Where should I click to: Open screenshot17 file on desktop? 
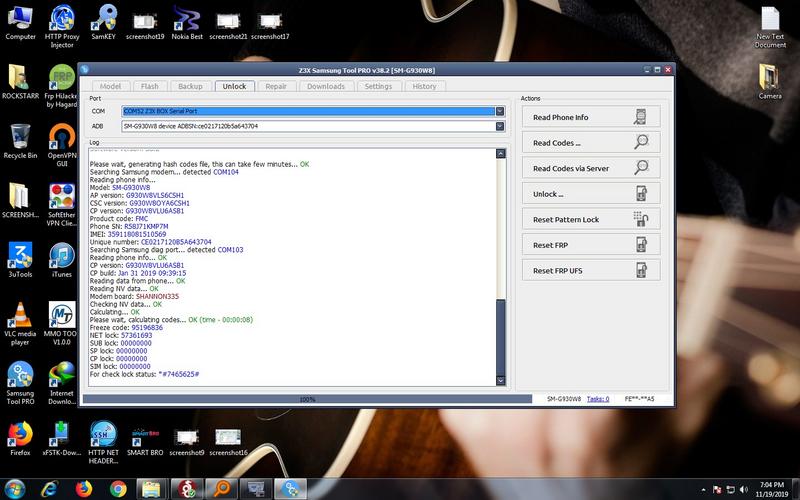tap(270, 27)
